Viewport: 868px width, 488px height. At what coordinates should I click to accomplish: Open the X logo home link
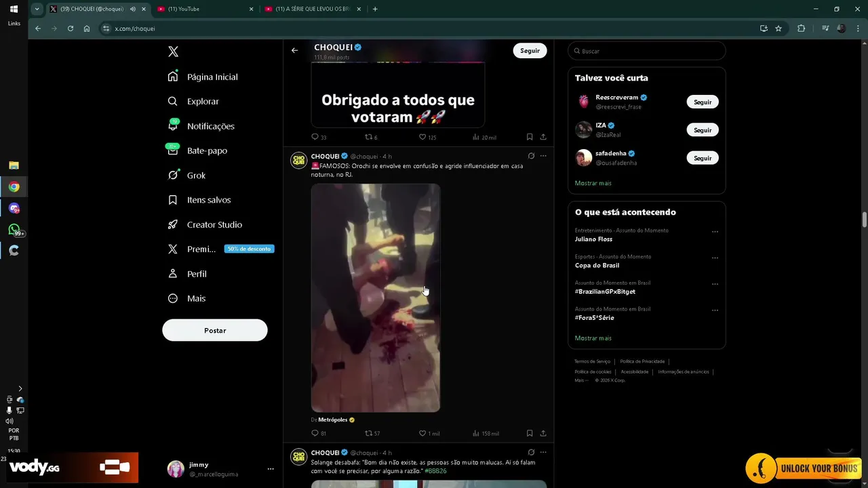[x=173, y=52]
